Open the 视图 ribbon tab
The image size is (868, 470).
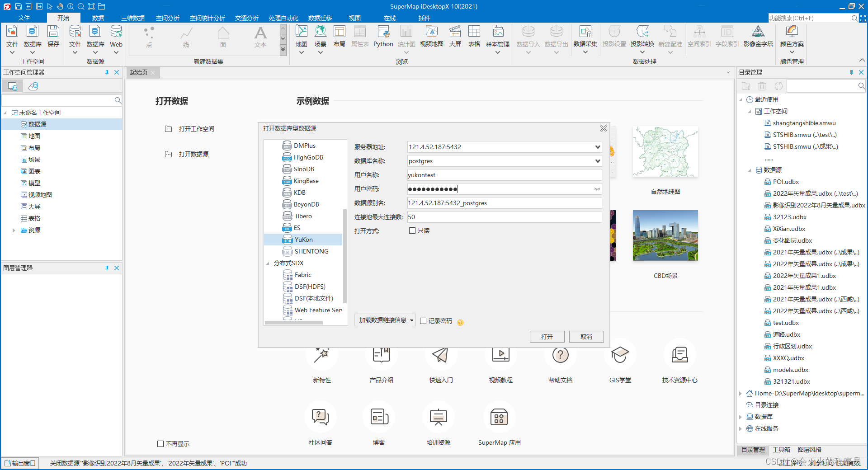click(x=355, y=18)
